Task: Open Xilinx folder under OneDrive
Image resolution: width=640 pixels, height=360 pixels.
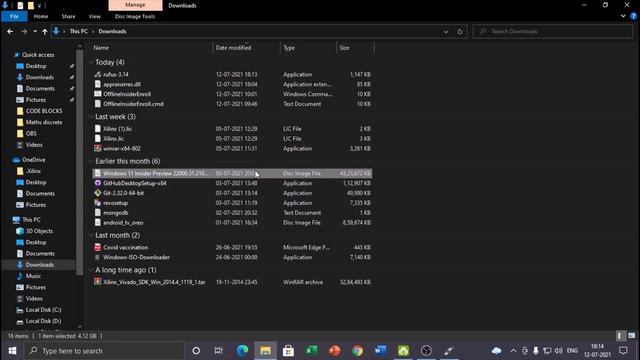Action: [33, 171]
